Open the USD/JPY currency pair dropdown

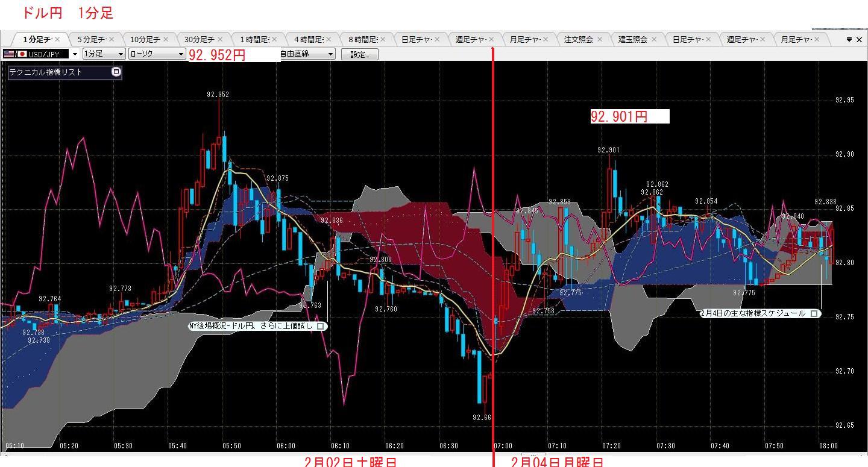[x=75, y=54]
